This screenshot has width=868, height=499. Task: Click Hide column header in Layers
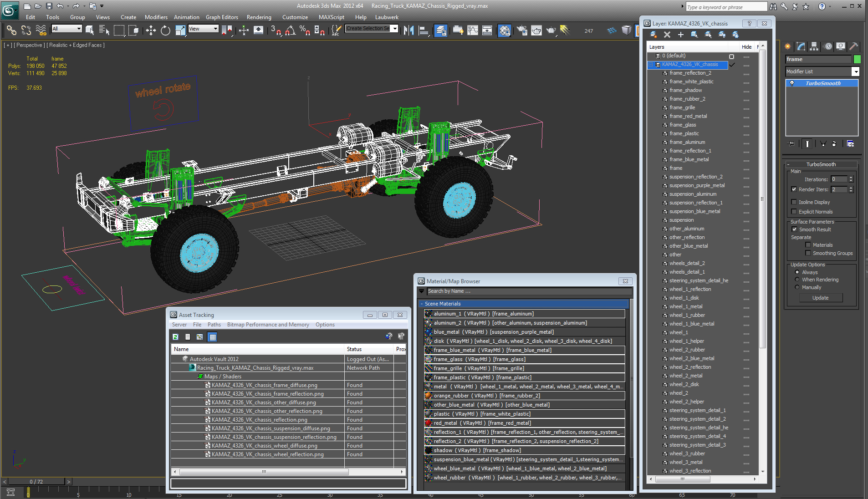746,47
